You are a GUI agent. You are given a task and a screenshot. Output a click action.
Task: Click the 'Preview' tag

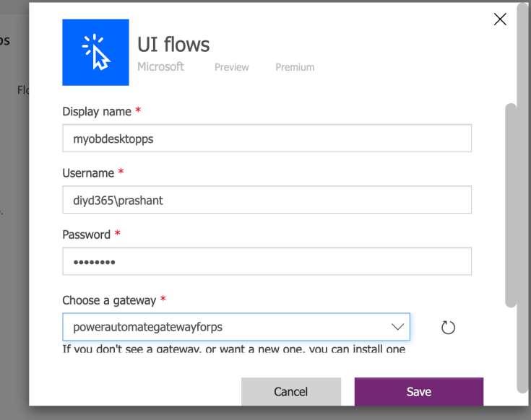(x=232, y=67)
